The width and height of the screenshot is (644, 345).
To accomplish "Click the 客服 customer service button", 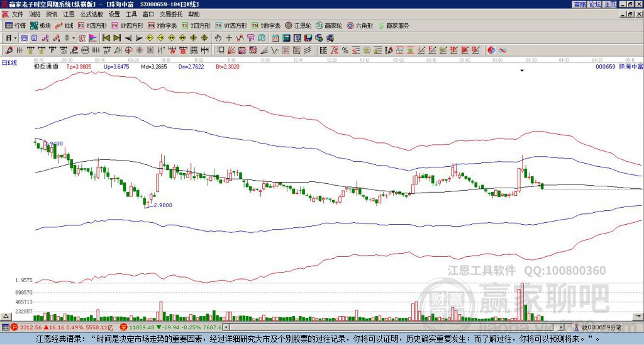I will click(579, 4).
